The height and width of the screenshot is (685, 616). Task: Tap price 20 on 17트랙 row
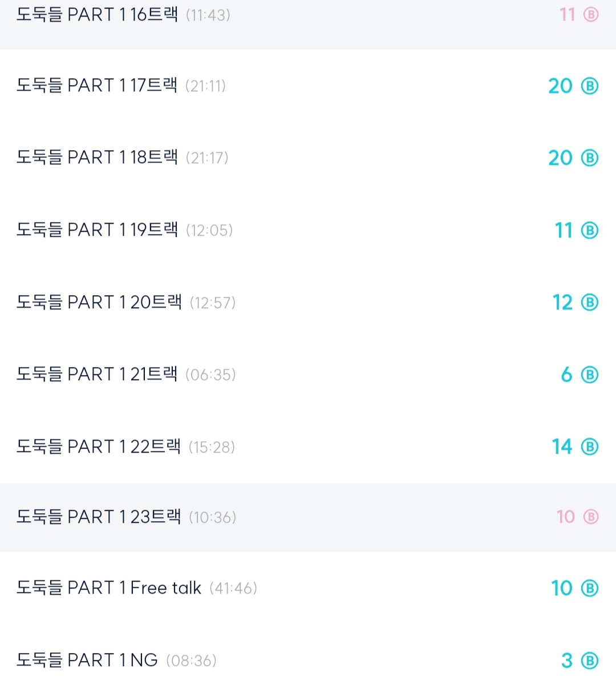560,86
